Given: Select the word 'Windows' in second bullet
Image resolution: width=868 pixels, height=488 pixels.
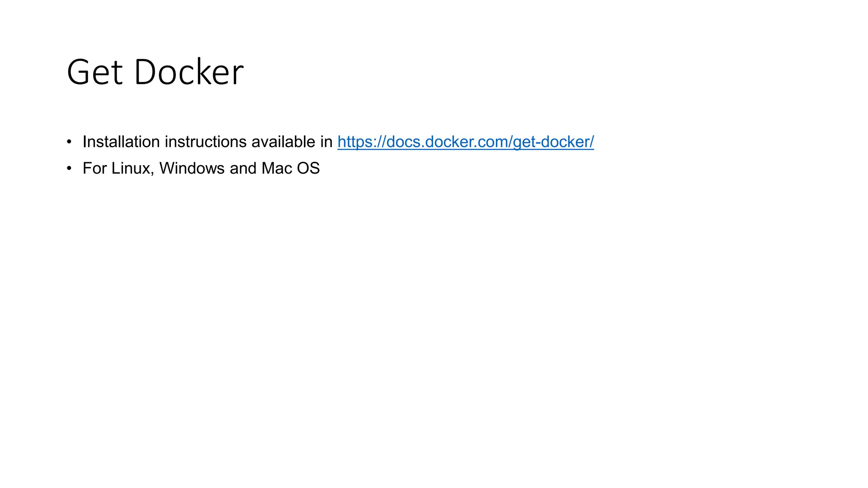Looking at the screenshot, I should [192, 169].
